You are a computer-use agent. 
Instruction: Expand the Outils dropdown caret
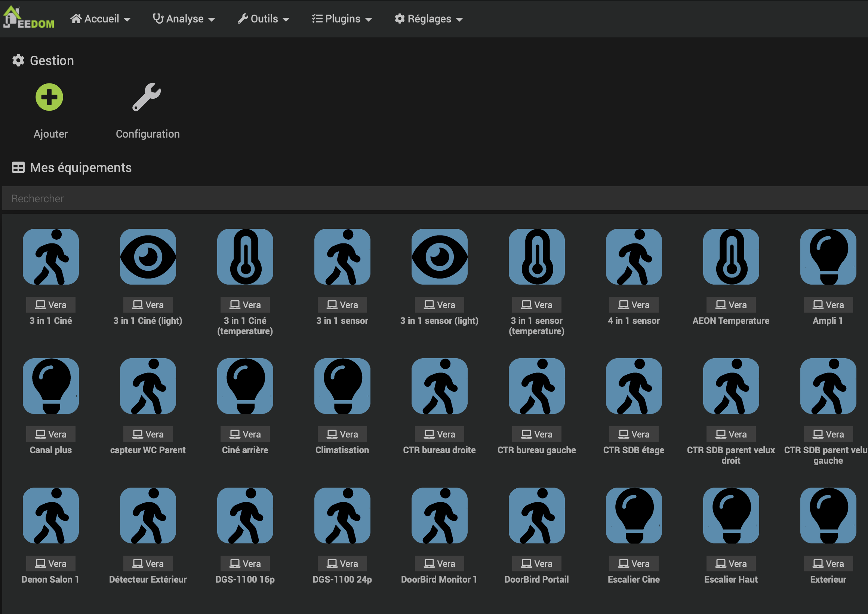tap(286, 20)
